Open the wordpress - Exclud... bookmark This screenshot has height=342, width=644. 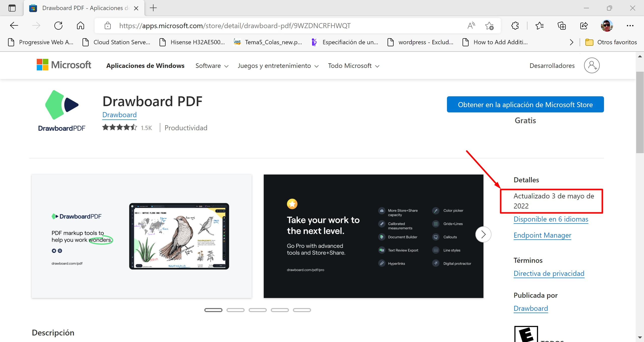point(420,42)
